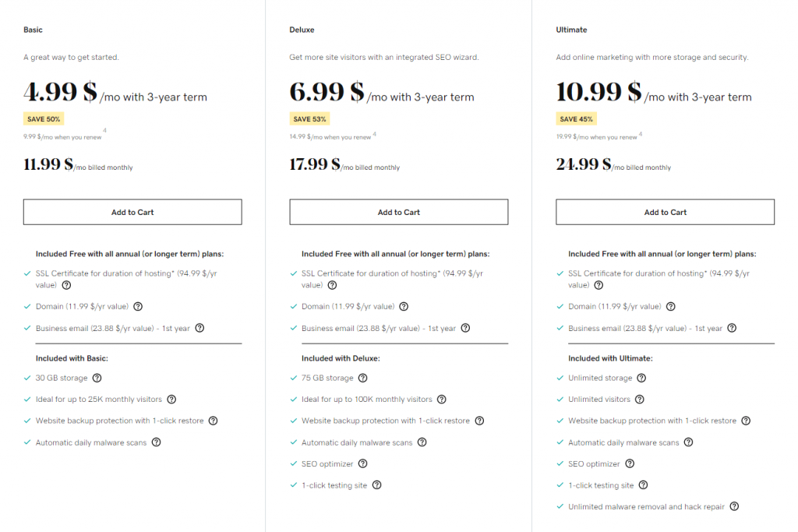The image size is (798, 532).
Task: Open Ultimate SSL Certificate help icon
Action: pos(598,285)
